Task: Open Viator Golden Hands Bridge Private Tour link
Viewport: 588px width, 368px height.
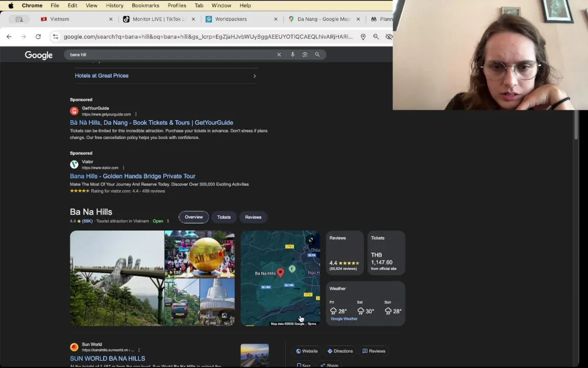Action: pyautogui.click(x=132, y=176)
